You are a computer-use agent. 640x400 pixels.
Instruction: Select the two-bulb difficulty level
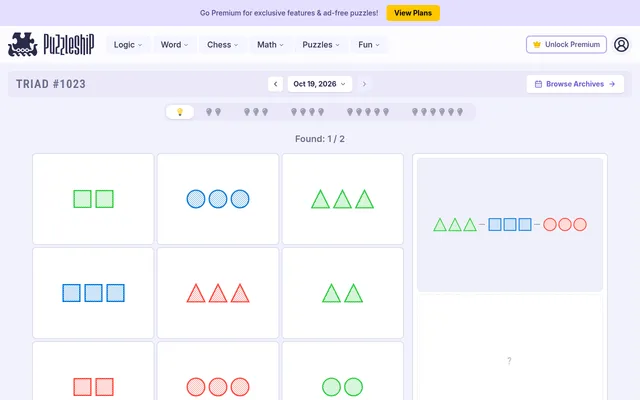click(x=213, y=112)
